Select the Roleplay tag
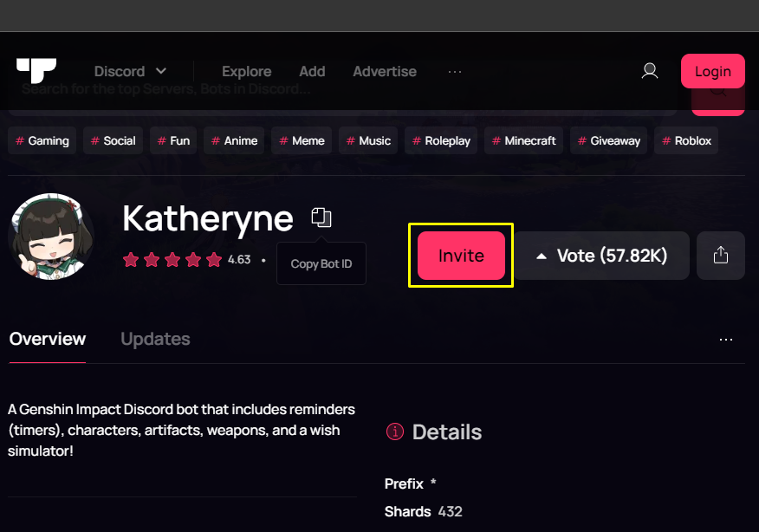Image resolution: width=759 pixels, height=532 pixels. click(441, 140)
